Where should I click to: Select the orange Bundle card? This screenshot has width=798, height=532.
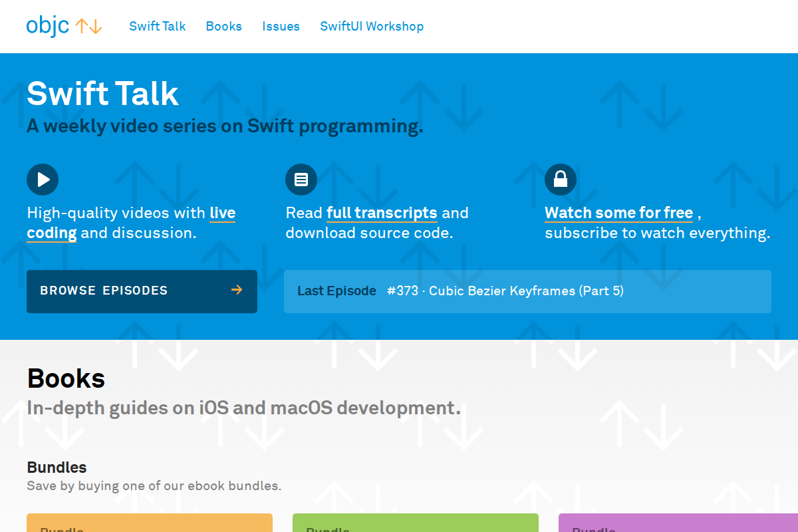pos(150,523)
